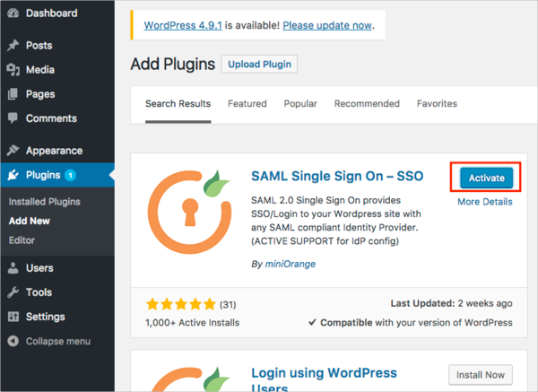Open More Details for SAML plugin
This screenshot has height=392, width=538.
pyautogui.click(x=485, y=202)
